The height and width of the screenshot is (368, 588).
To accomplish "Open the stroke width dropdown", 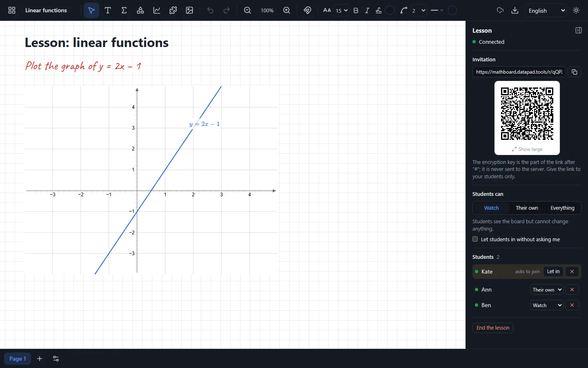I will click(419, 11).
